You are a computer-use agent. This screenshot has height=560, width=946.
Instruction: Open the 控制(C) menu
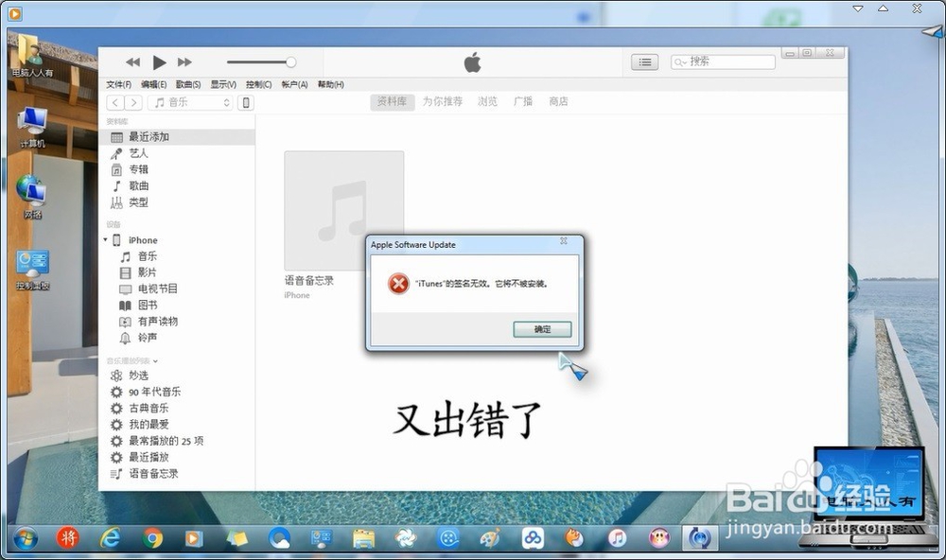259,84
